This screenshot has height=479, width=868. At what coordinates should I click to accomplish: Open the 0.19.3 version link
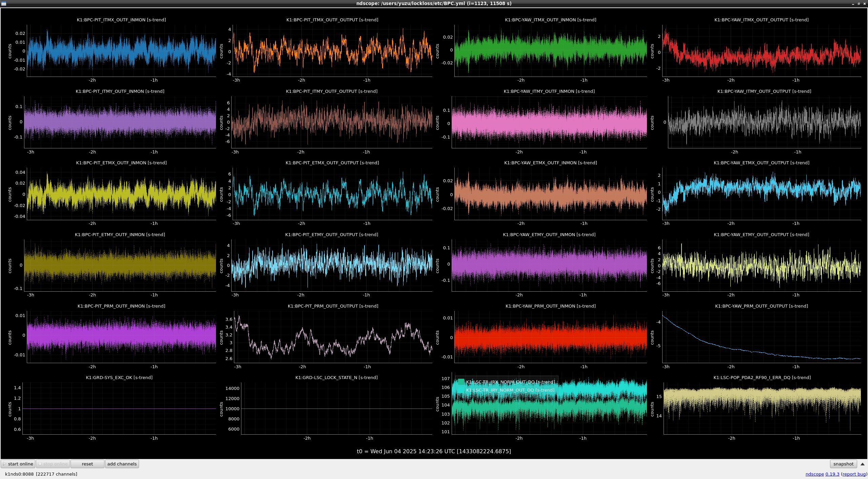tap(832, 474)
